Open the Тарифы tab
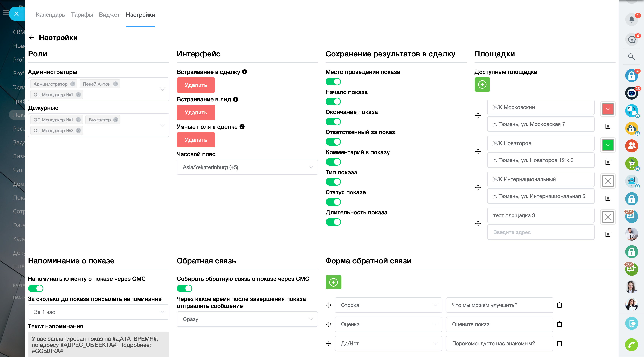The width and height of the screenshot is (644, 357). click(x=82, y=15)
